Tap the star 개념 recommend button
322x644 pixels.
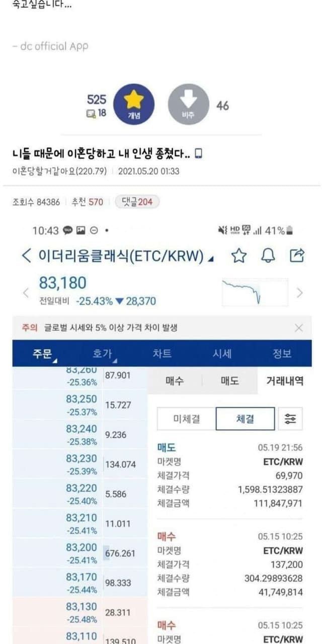point(134,104)
